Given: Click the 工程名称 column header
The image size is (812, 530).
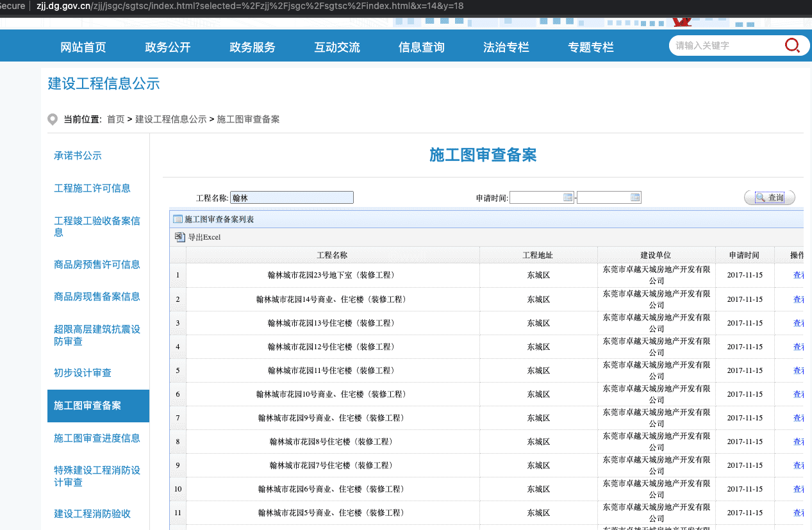Looking at the screenshot, I should tap(333, 255).
